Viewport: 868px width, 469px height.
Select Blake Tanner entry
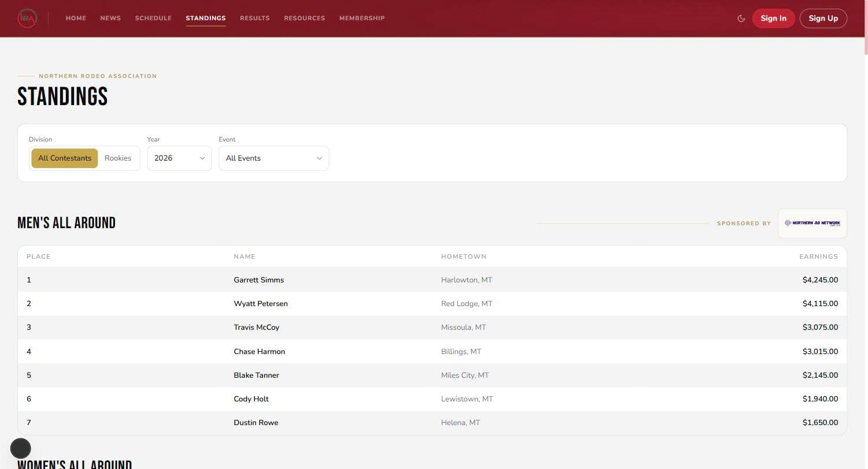coord(257,375)
